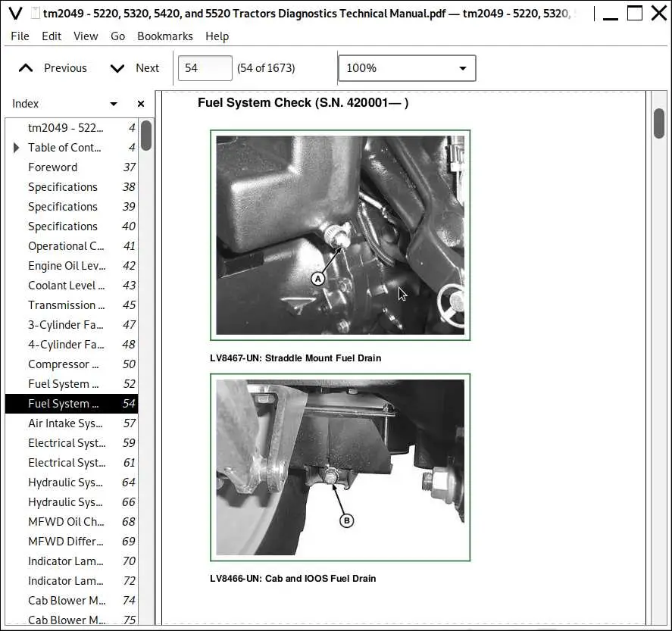The image size is (672, 631).
Task: Expand the Table of Contents tree item
Action: coord(16,148)
